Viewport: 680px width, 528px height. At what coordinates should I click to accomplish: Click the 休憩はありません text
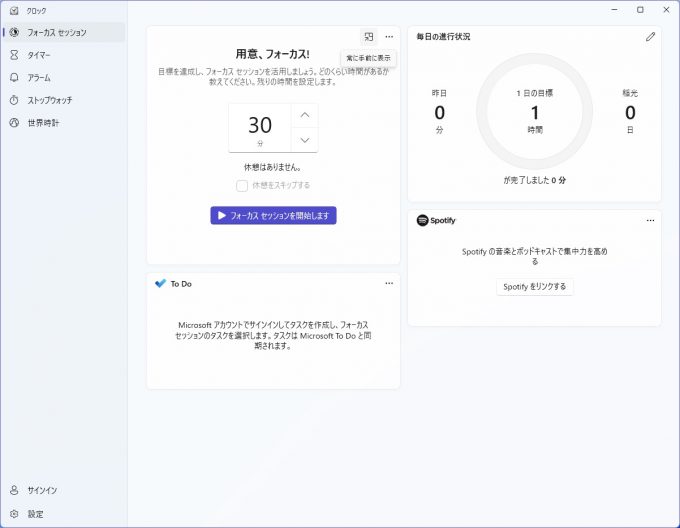click(x=273, y=167)
